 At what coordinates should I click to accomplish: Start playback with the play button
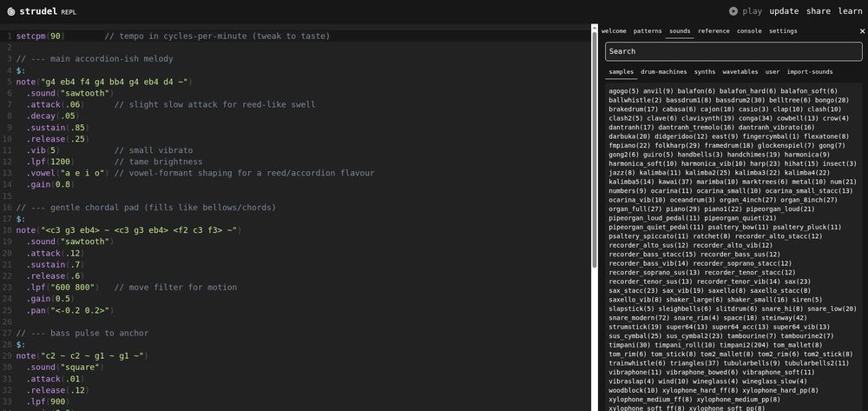tap(745, 11)
